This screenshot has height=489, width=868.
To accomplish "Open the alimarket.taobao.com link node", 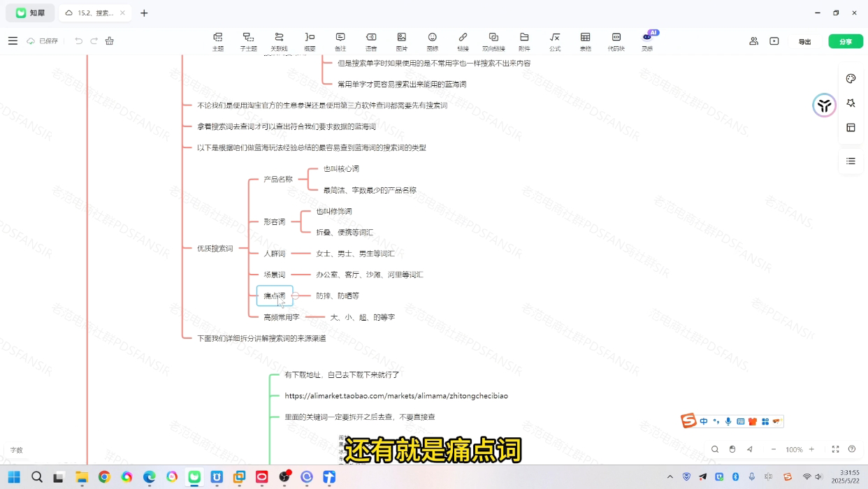I will 396,395.
